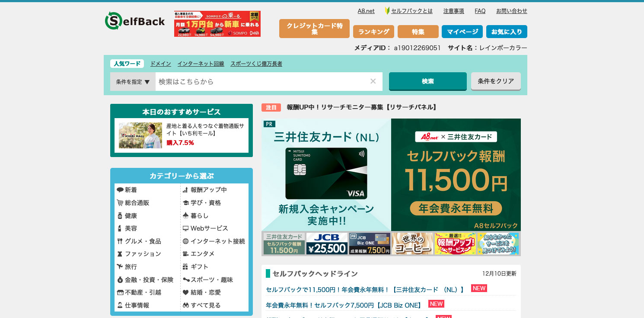This screenshot has width=644, height=318.
Task: Click the binoculars icon for すべて見る
Action: (185, 305)
